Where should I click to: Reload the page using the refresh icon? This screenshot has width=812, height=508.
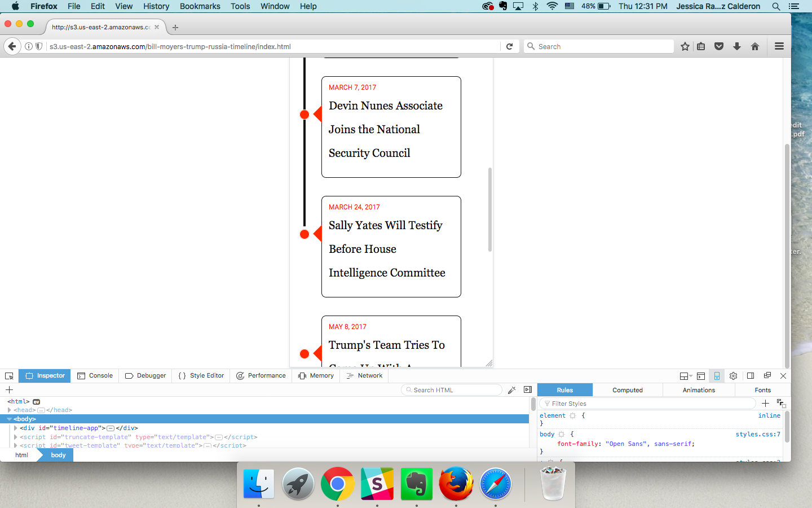pyautogui.click(x=509, y=46)
